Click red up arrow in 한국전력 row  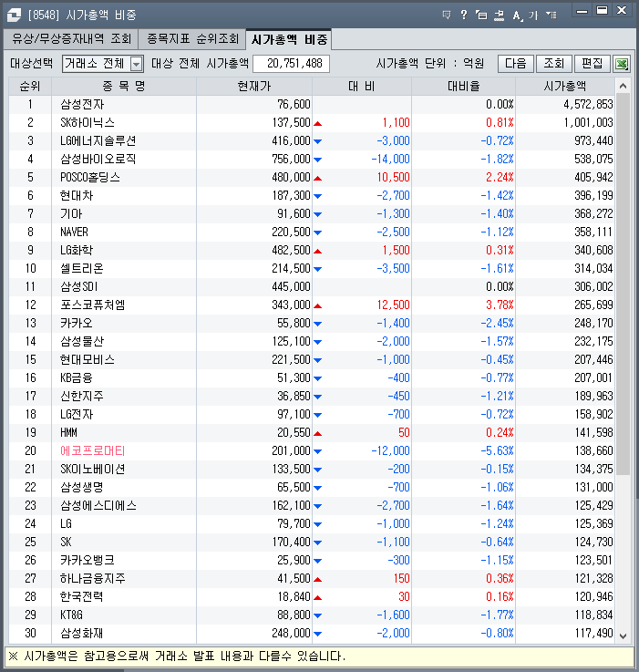coord(317,598)
